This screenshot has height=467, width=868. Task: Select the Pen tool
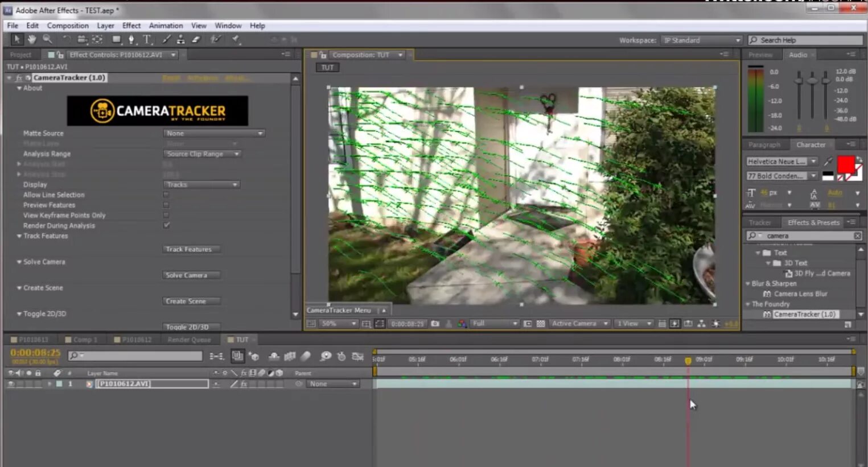(131, 39)
